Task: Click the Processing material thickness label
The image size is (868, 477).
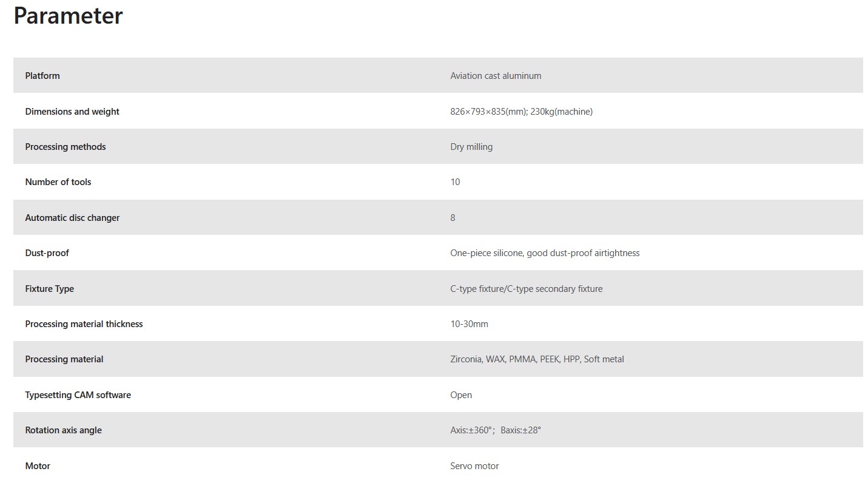Action: [84, 324]
